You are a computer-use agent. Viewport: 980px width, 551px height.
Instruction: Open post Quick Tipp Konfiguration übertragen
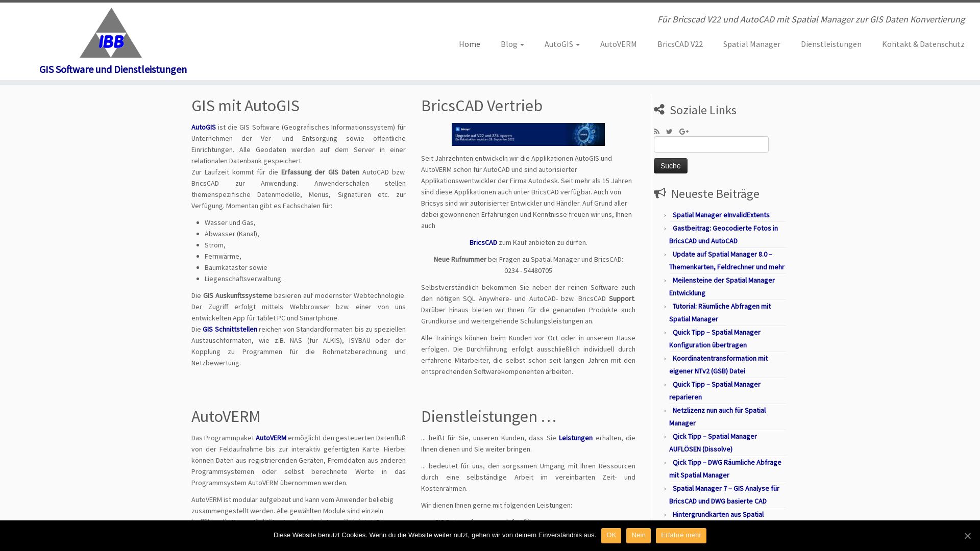pyautogui.click(x=715, y=339)
